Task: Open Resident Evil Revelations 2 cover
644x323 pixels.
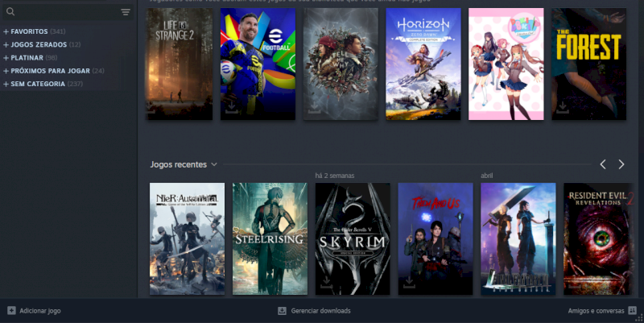Action: [x=597, y=238]
